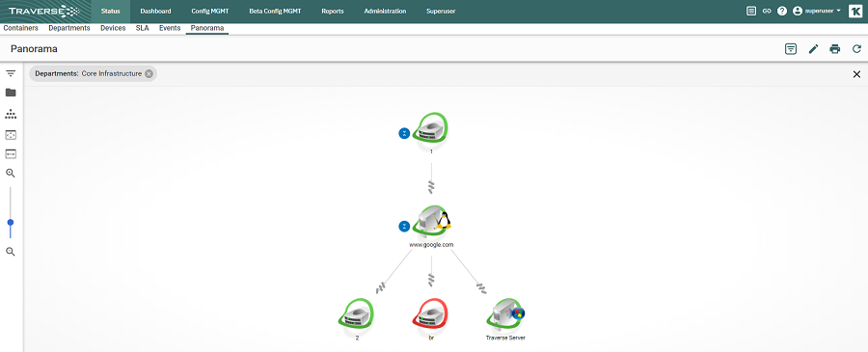Screen dimensions: 868x352
Task: Open the filter list icon in left sidebar
Action: click(11, 73)
